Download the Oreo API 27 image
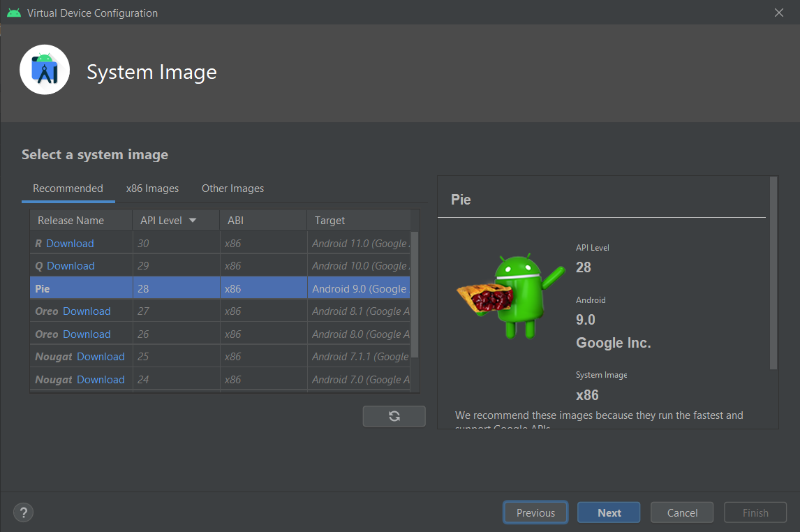This screenshot has width=800, height=532. click(87, 311)
